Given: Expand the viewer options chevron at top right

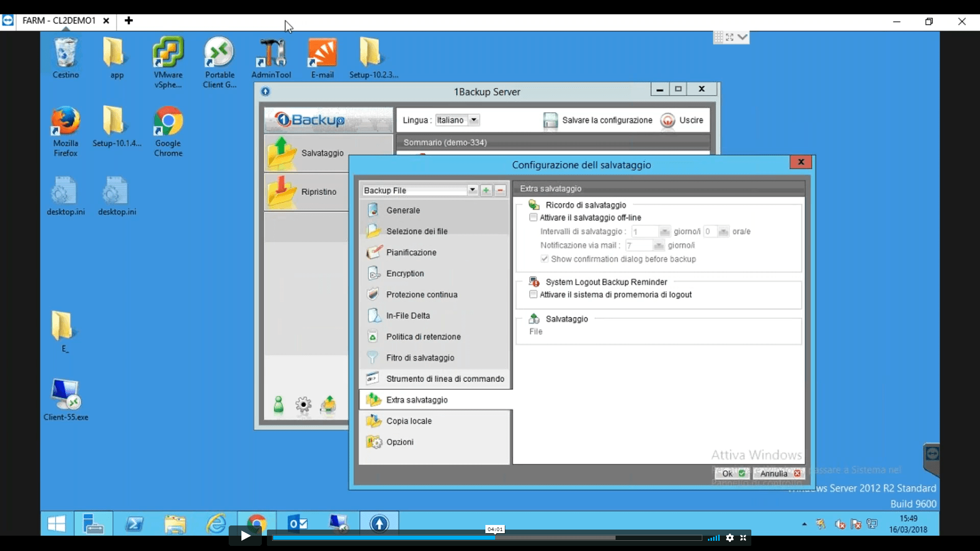Looking at the screenshot, I should 743,37.
